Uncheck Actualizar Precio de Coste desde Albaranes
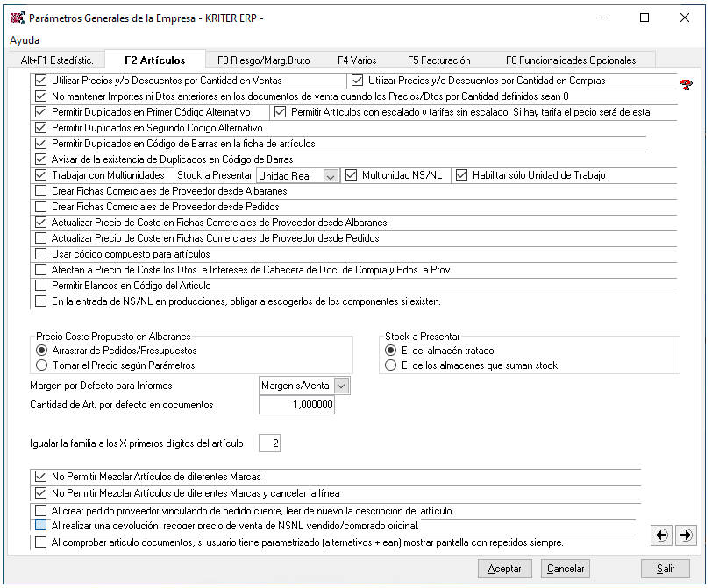712x588 pixels. pyautogui.click(x=41, y=223)
